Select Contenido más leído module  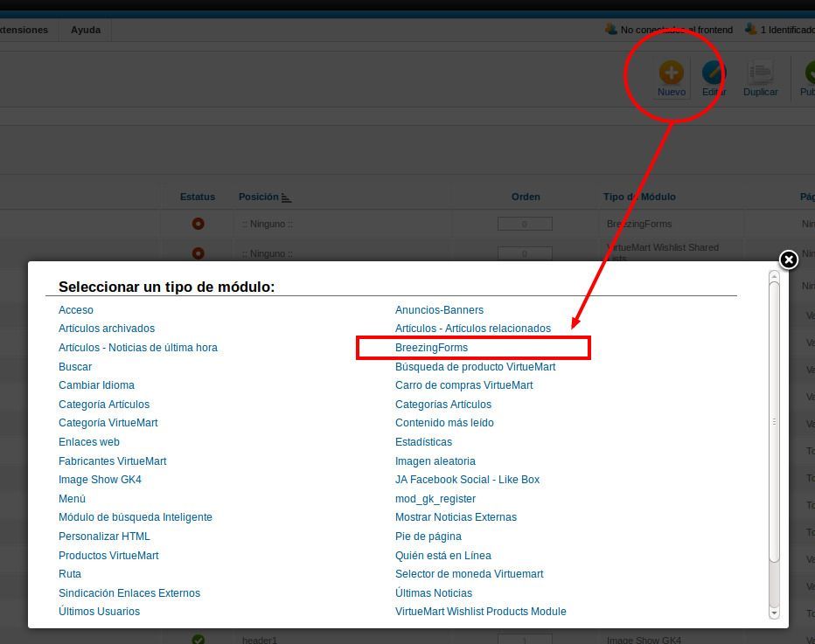click(x=444, y=423)
